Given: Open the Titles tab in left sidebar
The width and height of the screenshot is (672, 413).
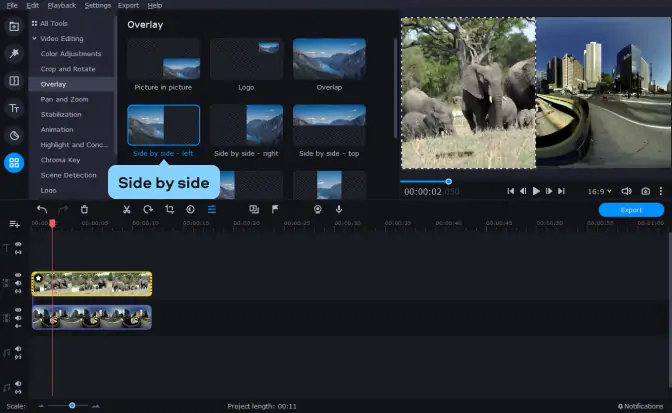Looking at the screenshot, I should (x=14, y=108).
